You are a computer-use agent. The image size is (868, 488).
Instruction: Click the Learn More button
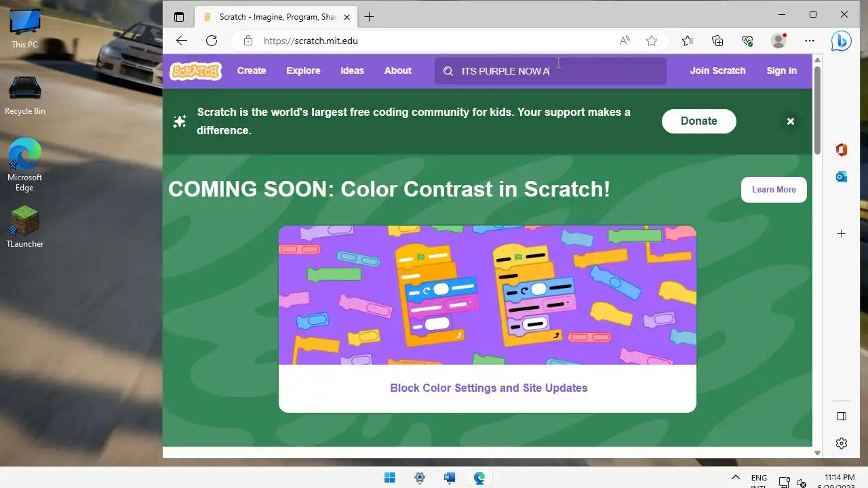774,190
